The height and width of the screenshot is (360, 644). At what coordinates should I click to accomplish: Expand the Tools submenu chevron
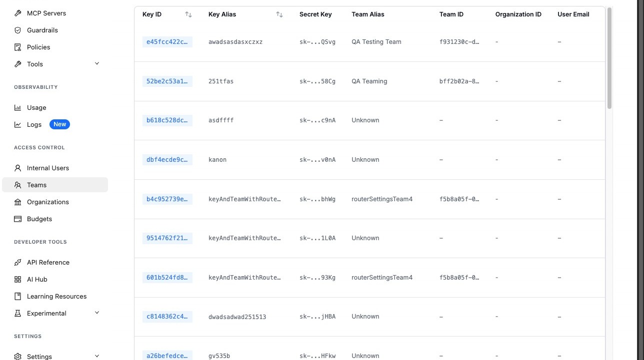pyautogui.click(x=97, y=63)
